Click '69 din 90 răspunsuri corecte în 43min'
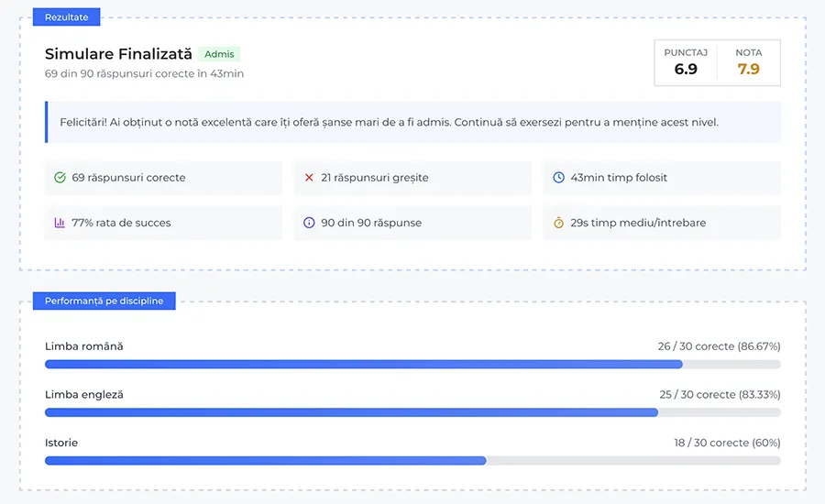Image resolution: width=825 pixels, height=504 pixels. click(144, 73)
